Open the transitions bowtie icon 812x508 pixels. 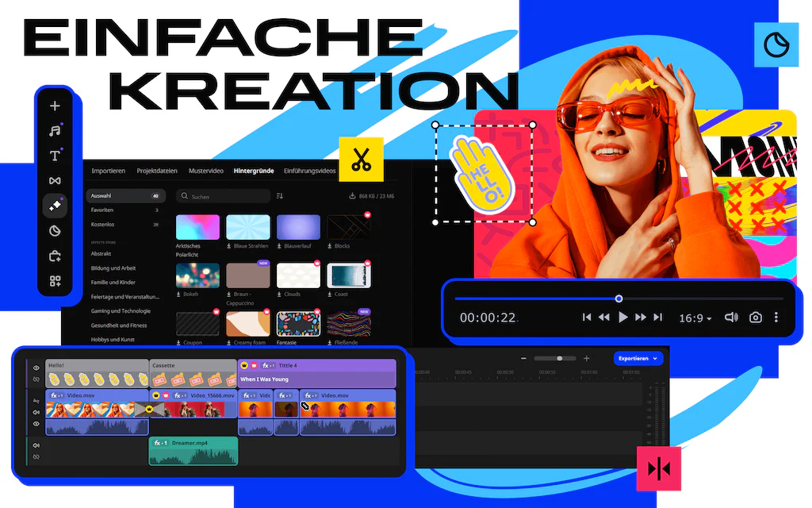(x=55, y=180)
